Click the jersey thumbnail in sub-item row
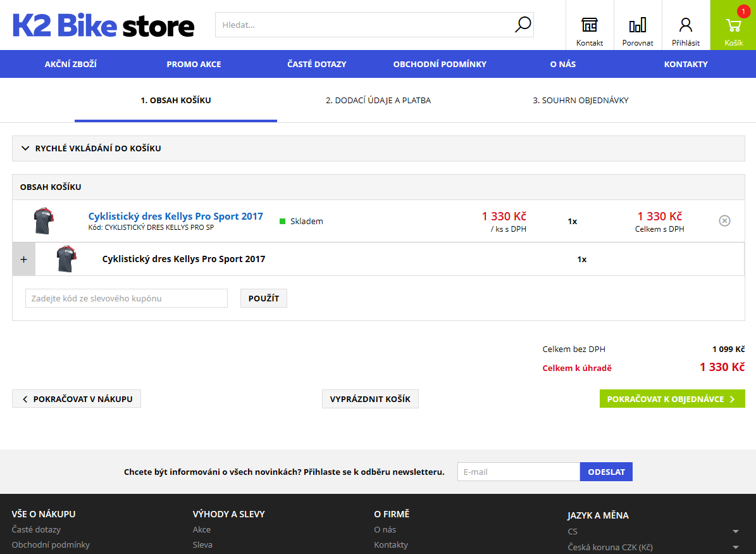756x554 pixels. tap(66, 259)
